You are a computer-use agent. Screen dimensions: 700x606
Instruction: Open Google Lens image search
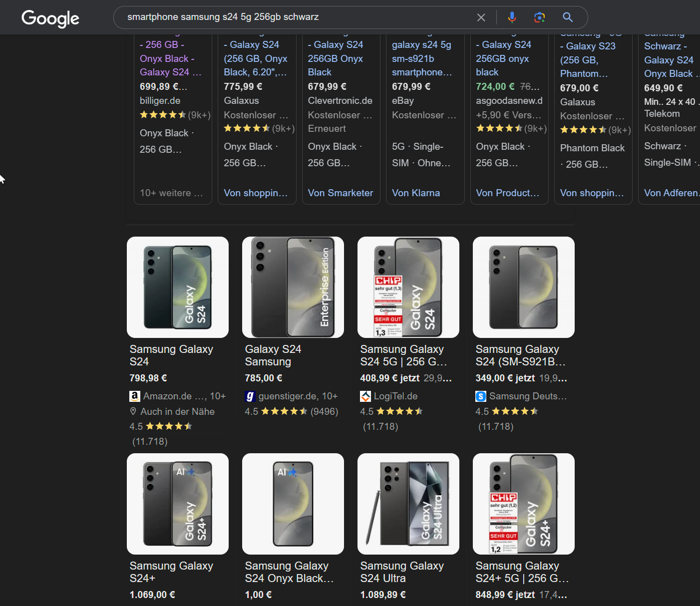539,17
